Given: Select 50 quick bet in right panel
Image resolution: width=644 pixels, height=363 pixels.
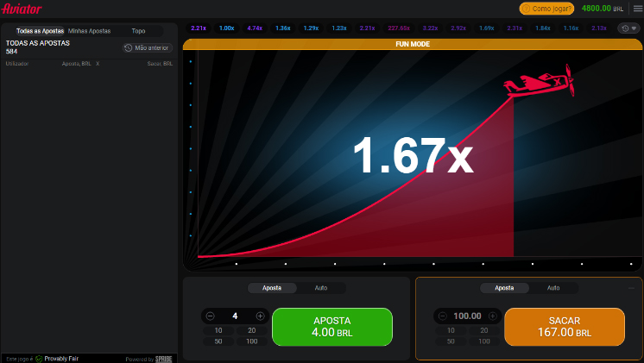Looking at the screenshot, I should [451, 341].
